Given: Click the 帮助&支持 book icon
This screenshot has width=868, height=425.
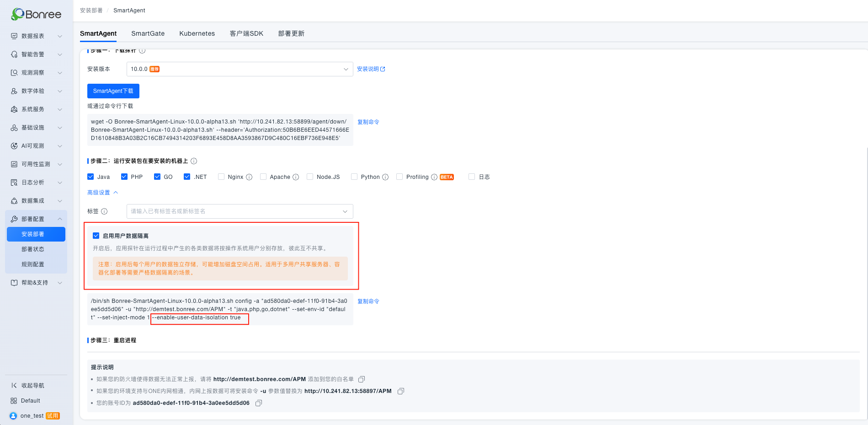Looking at the screenshot, I should pyautogui.click(x=14, y=283).
